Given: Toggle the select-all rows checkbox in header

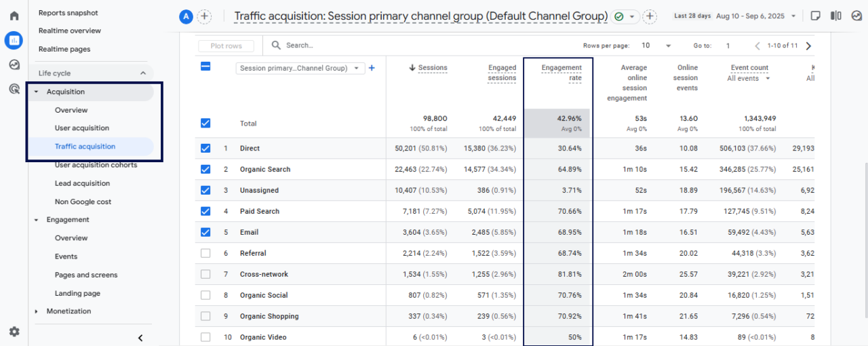Looking at the screenshot, I should click(205, 66).
